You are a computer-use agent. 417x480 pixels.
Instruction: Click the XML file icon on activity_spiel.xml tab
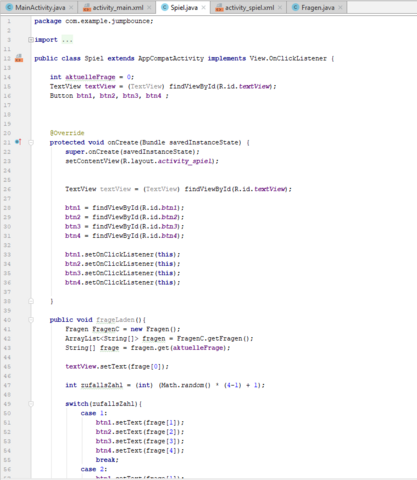(219, 7)
